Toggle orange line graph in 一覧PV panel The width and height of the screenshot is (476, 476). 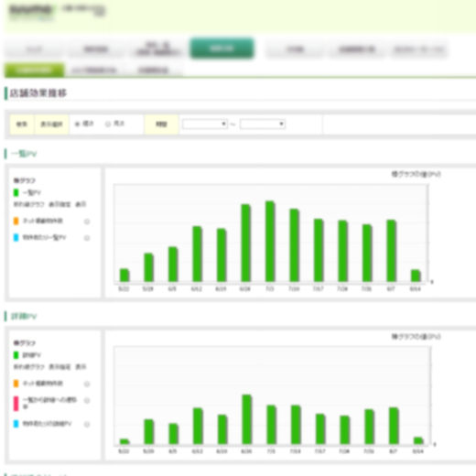pos(87,222)
